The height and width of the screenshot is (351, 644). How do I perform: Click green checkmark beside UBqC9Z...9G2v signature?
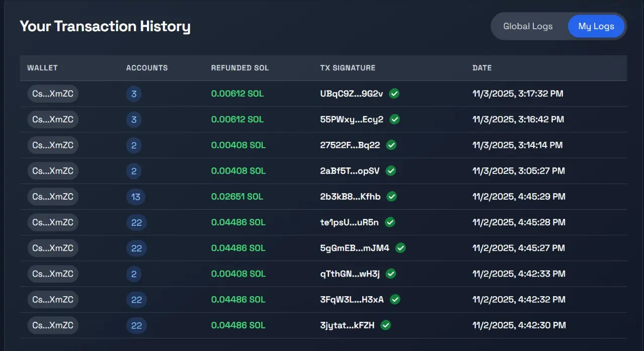[394, 94]
